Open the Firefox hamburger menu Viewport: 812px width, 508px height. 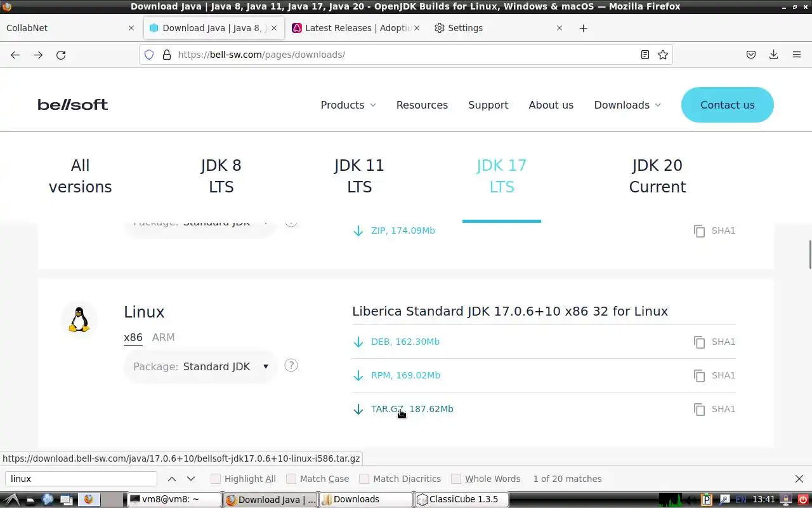click(x=797, y=55)
